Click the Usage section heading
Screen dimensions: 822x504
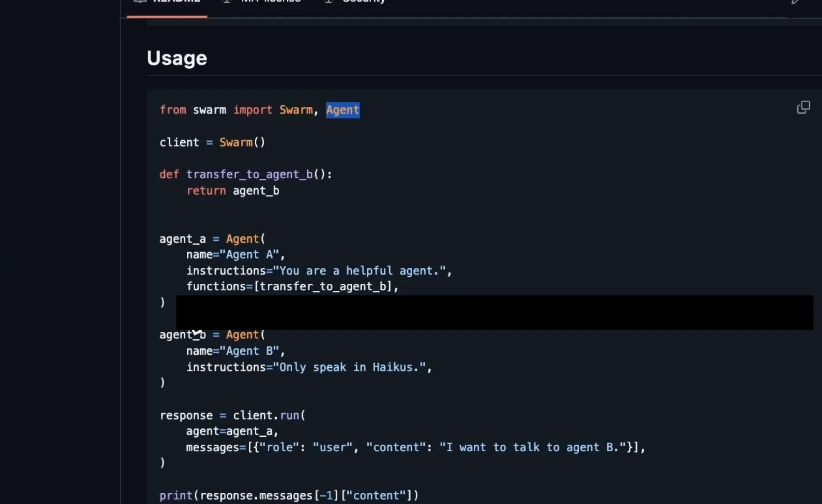click(x=176, y=57)
